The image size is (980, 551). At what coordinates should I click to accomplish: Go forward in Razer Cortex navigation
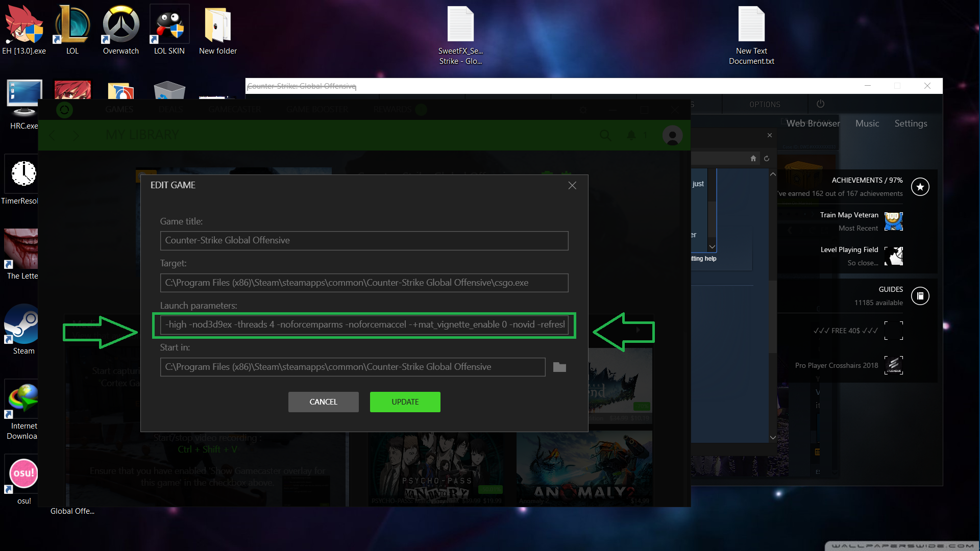pyautogui.click(x=76, y=136)
